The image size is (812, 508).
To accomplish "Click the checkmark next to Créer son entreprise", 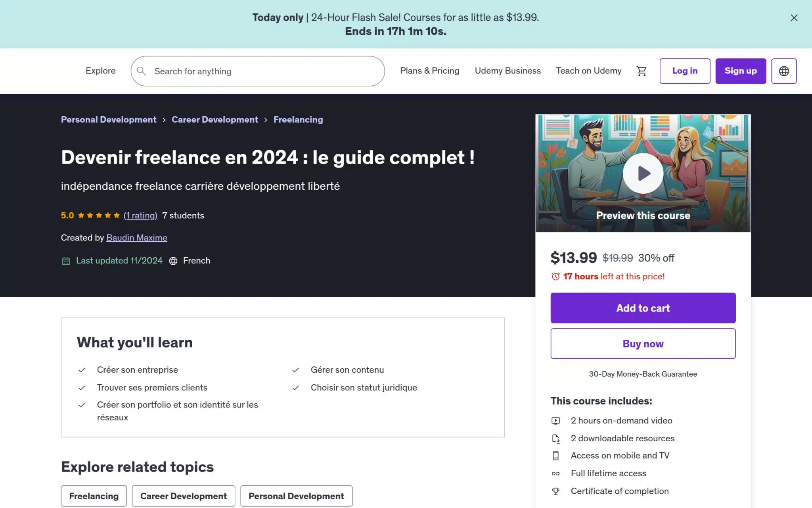I will click(x=82, y=370).
